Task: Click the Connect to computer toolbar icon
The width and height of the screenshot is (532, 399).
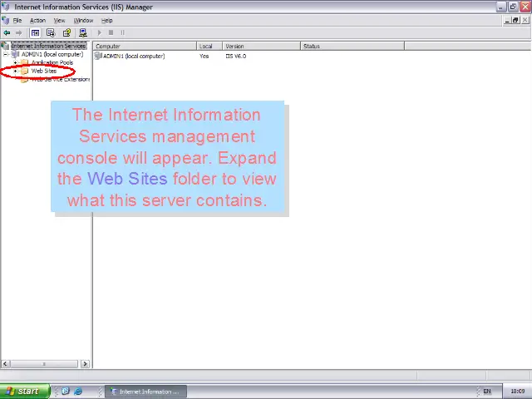Action: point(83,33)
